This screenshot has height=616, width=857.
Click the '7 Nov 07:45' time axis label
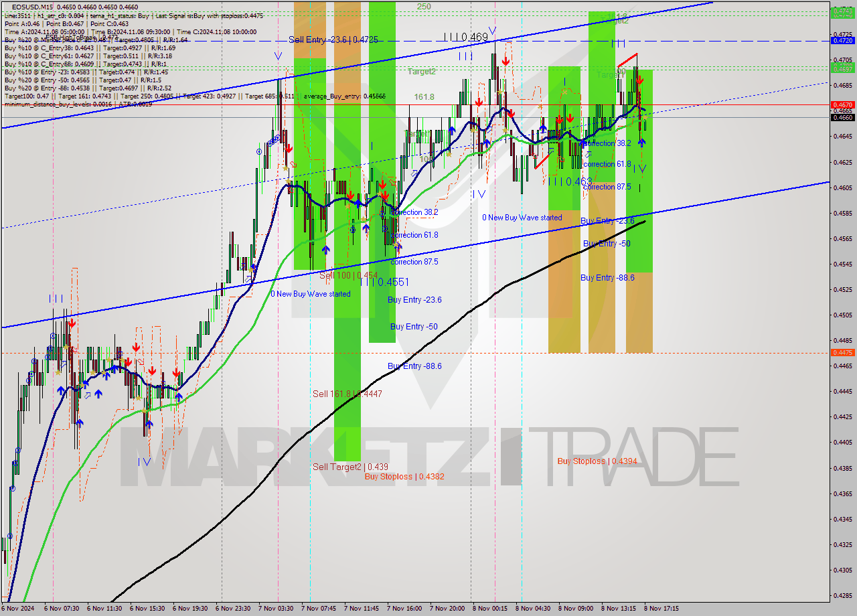tap(319, 609)
